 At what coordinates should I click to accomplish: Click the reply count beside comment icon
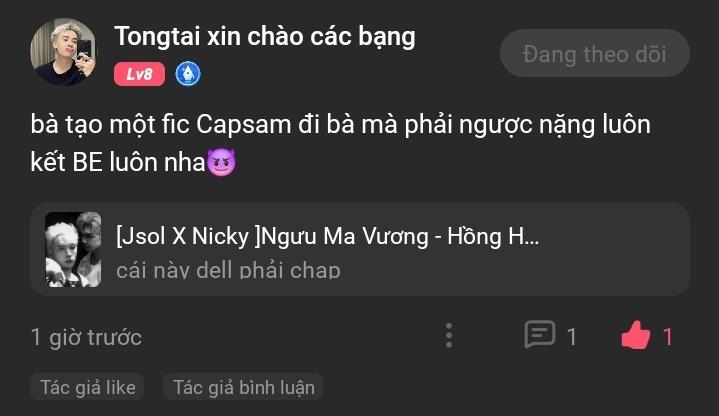click(571, 337)
